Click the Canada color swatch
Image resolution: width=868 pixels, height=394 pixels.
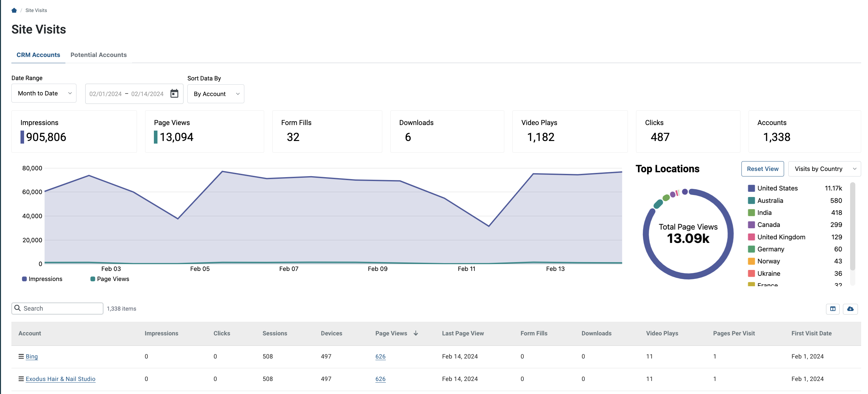(751, 225)
